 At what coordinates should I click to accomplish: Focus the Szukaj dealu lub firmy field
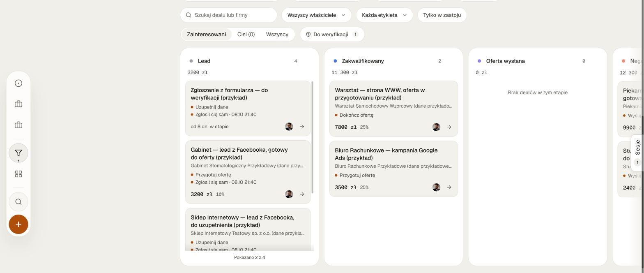(x=229, y=15)
